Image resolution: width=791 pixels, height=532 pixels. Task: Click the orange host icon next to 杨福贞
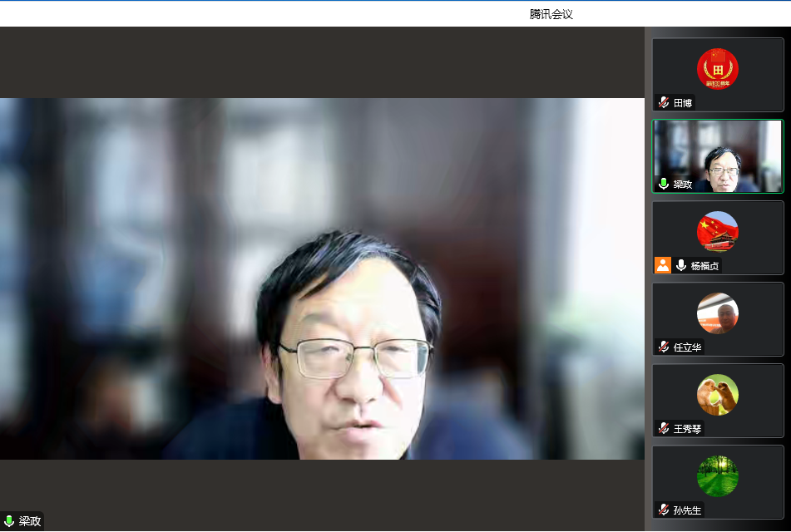point(663,265)
